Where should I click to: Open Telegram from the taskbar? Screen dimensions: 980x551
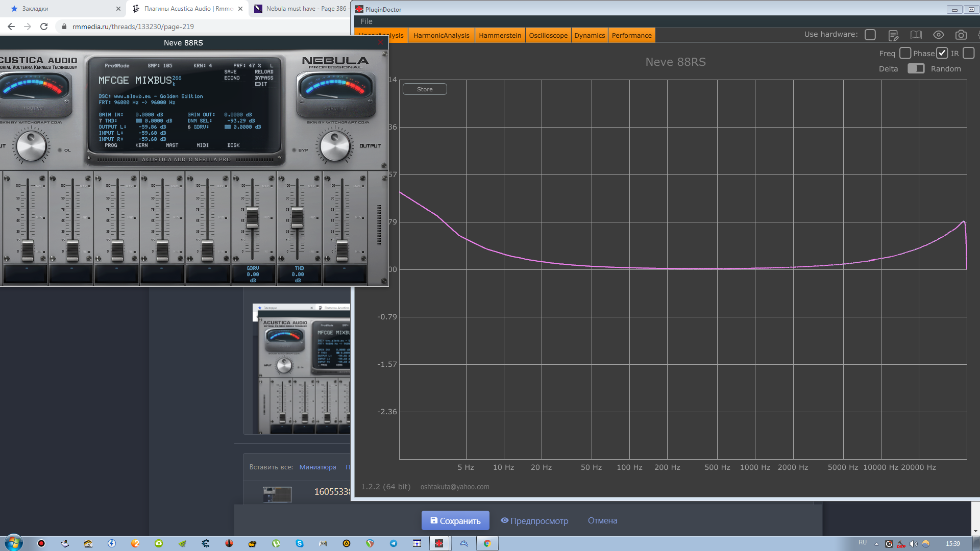click(394, 543)
